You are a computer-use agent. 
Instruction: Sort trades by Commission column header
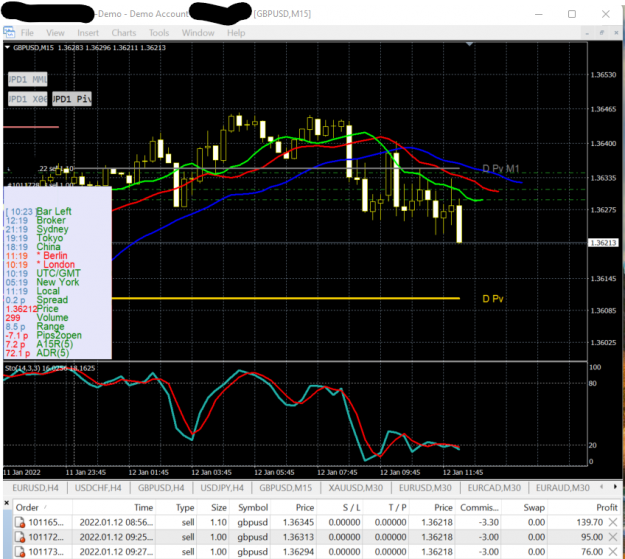[x=479, y=508]
